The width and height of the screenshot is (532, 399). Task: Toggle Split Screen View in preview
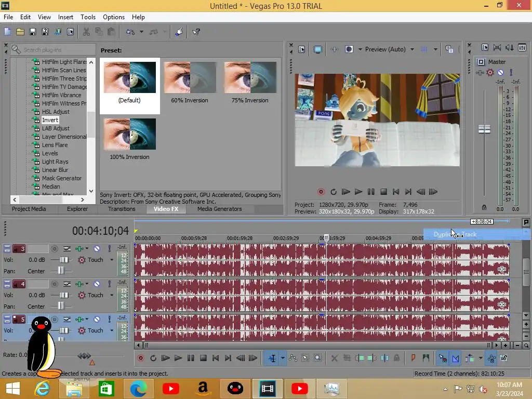(349, 49)
